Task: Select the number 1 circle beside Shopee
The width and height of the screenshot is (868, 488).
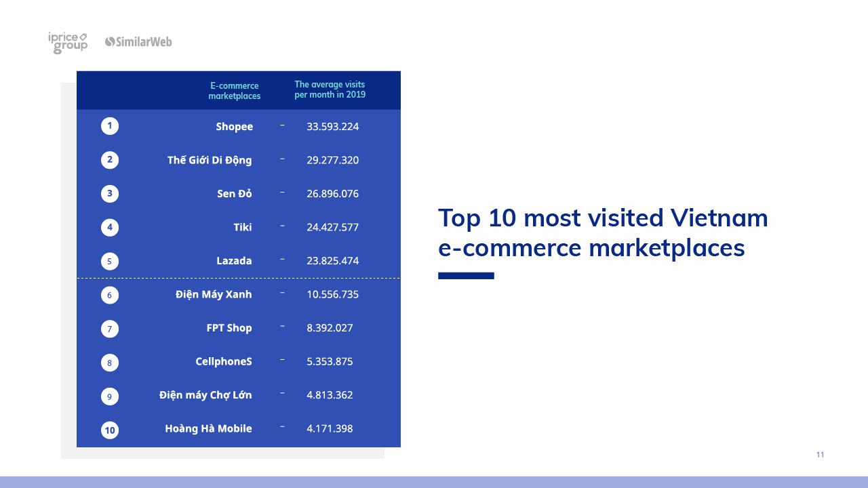Action: point(110,126)
